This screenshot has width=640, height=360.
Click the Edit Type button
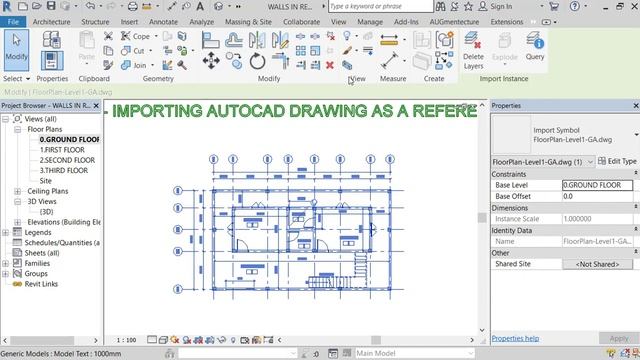click(617, 162)
